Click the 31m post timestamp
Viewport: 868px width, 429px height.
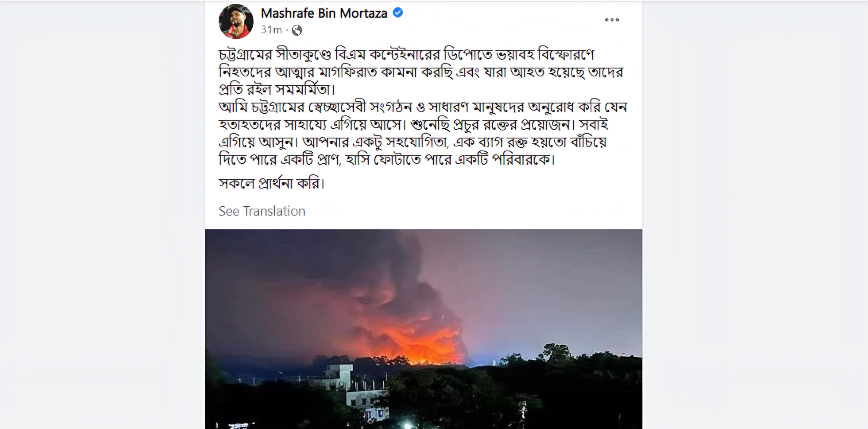click(271, 30)
